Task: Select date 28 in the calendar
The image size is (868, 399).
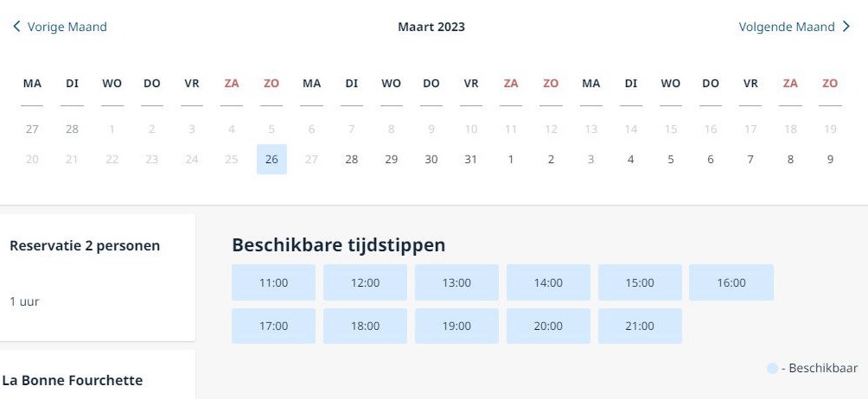Action: coord(352,159)
